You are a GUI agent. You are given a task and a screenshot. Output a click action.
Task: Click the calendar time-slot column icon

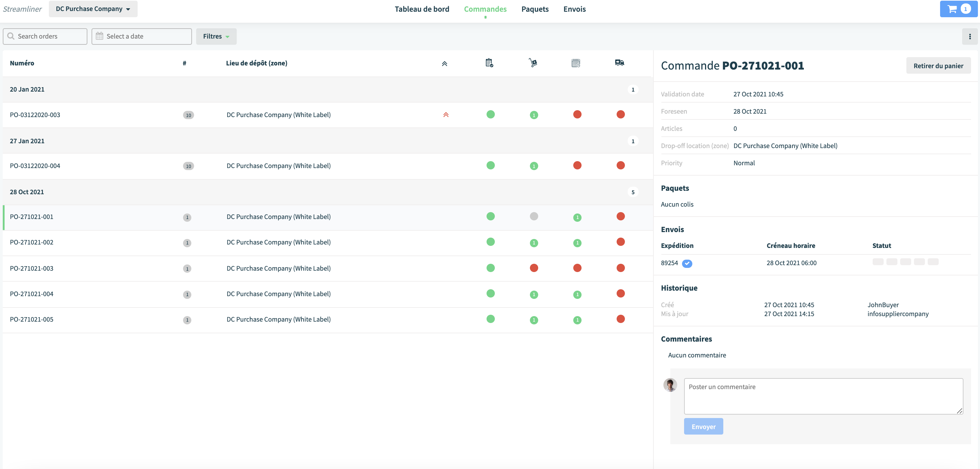coord(576,63)
